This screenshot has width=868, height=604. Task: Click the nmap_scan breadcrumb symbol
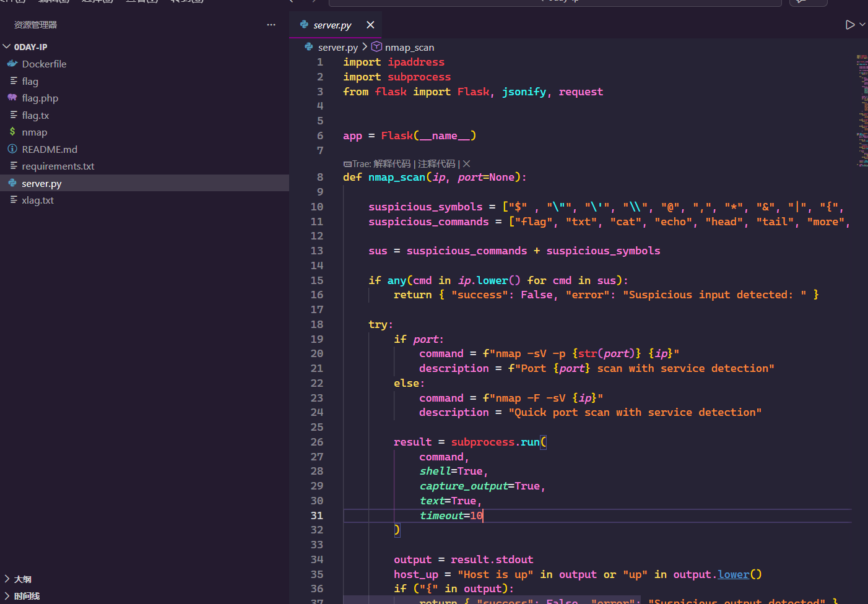coord(409,48)
